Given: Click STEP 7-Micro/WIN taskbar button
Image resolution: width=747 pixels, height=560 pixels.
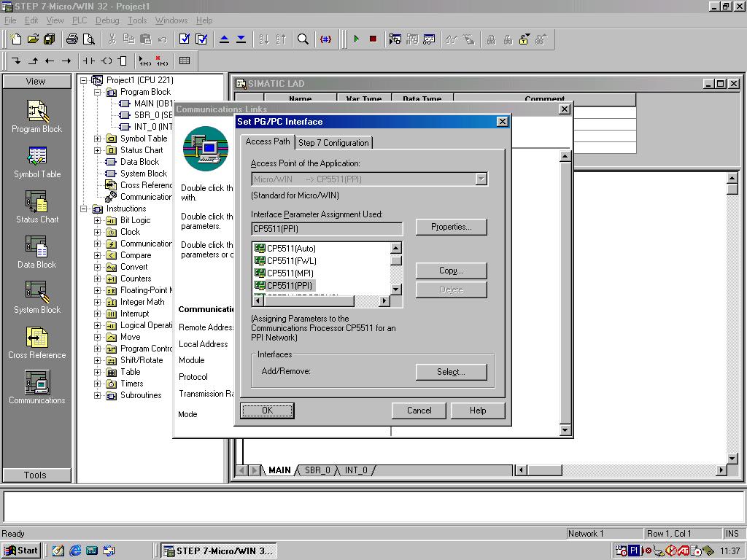Looking at the screenshot, I should (218, 551).
